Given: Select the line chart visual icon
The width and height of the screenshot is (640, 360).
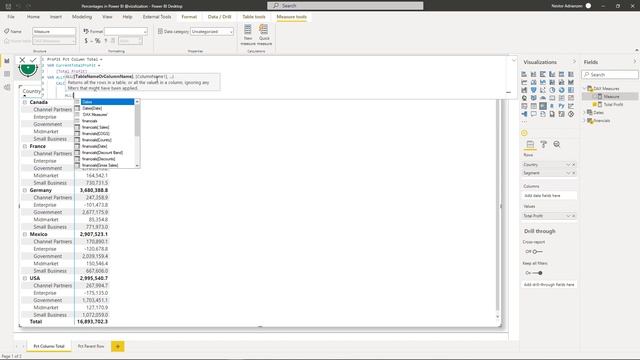Looking at the screenshot, I should [x=524, y=82].
